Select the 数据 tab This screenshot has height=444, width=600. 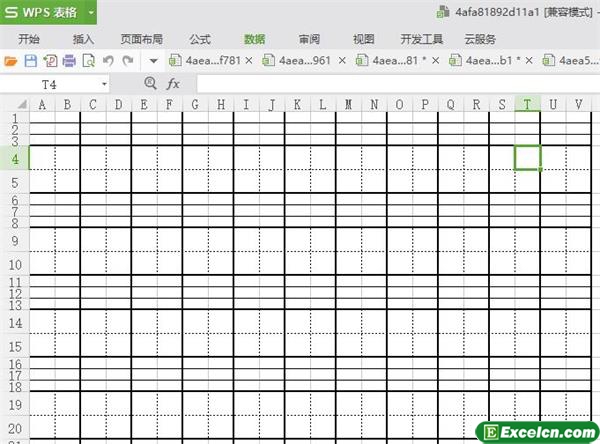(x=254, y=39)
